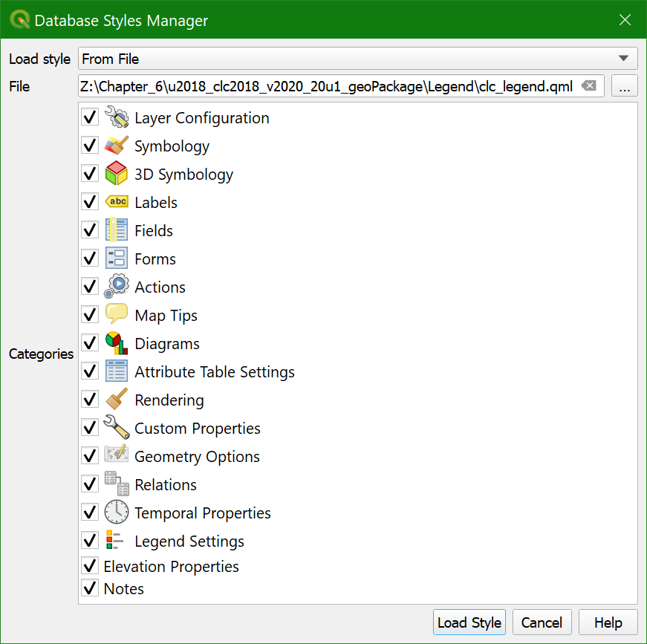Click the Rendering brush icon
The image size is (647, 644).
point(117,400)
